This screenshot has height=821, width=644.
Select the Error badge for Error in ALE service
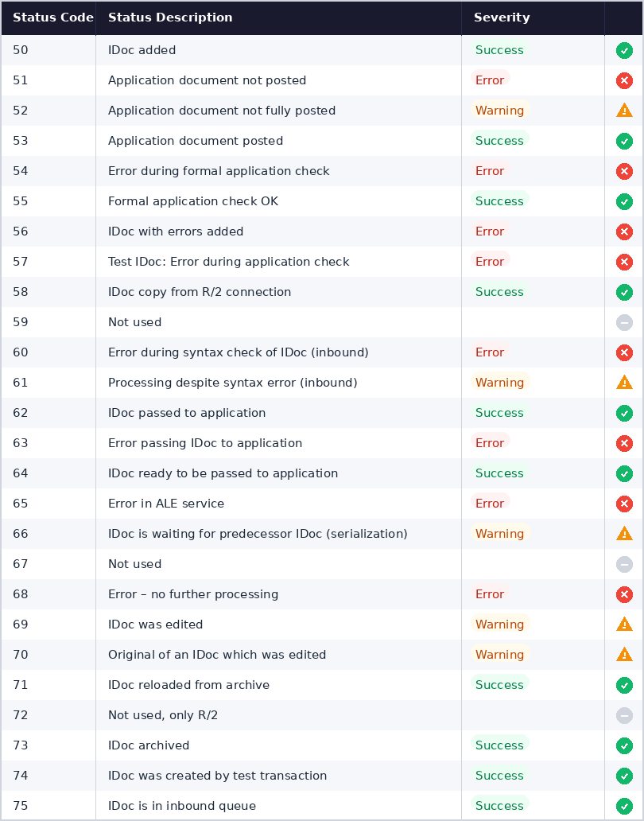coord(490,503)
